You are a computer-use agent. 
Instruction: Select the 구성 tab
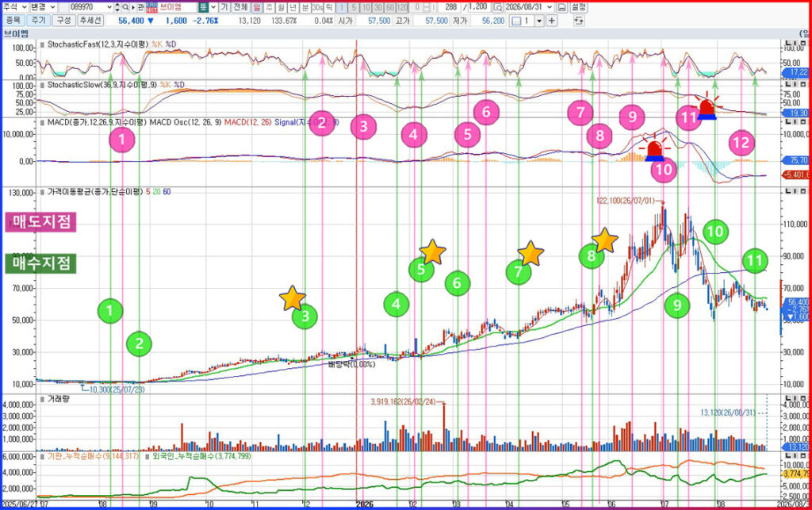[63, 21]
